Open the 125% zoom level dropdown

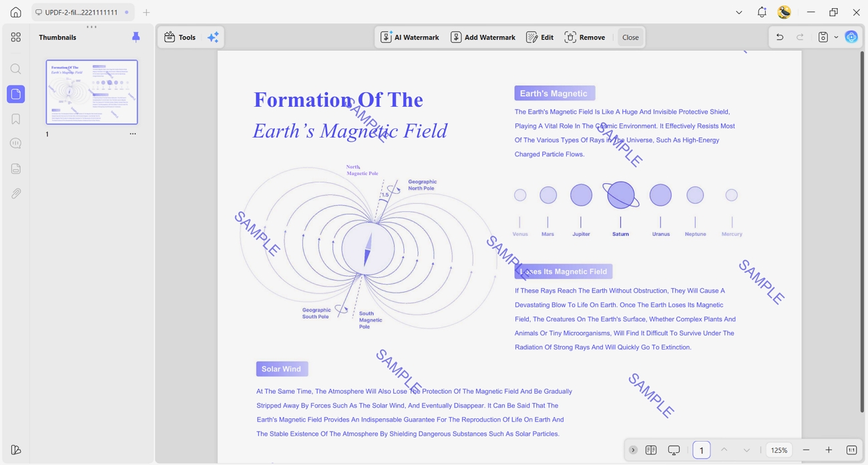tap(779, 450)
